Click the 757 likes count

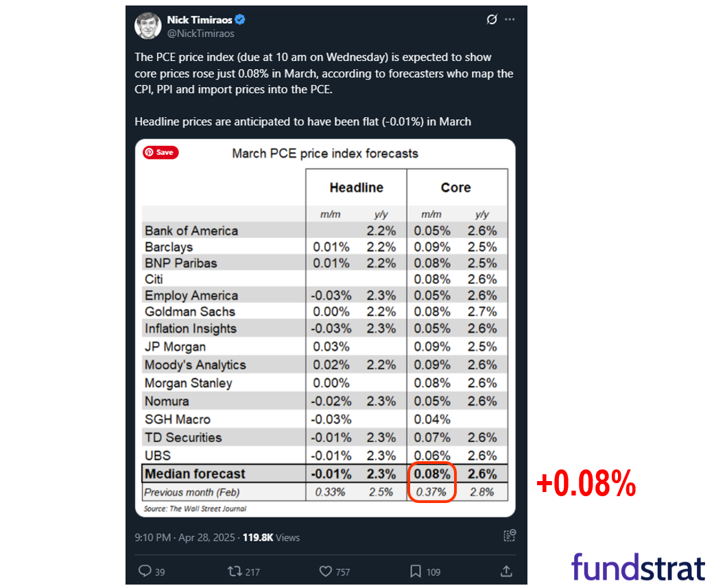point(342,572)
